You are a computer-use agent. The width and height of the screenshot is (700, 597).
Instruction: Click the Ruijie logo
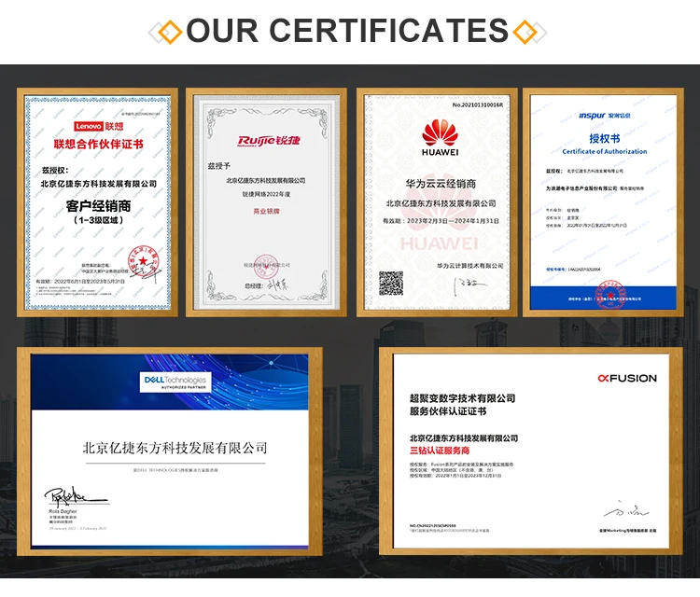point(269,141)
